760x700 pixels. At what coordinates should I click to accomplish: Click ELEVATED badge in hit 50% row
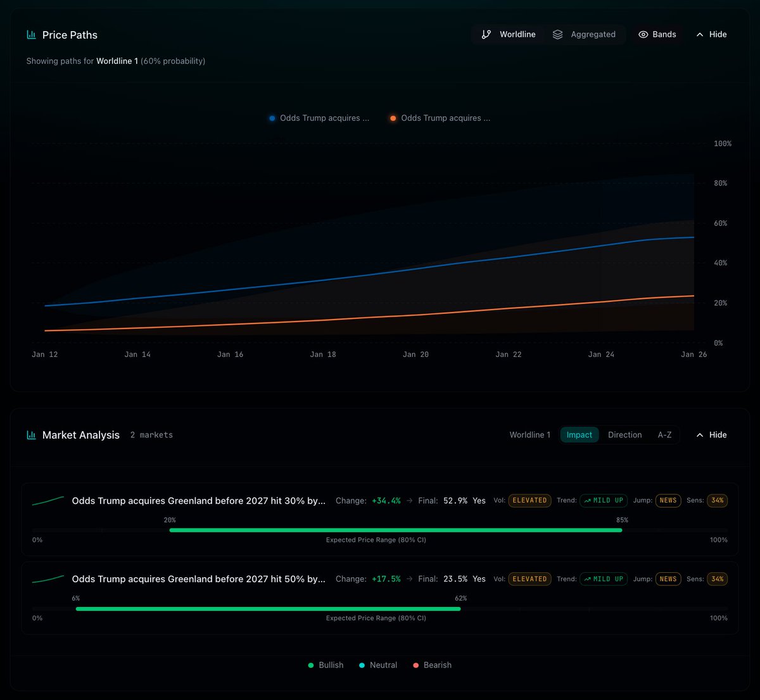coord(529,579)
